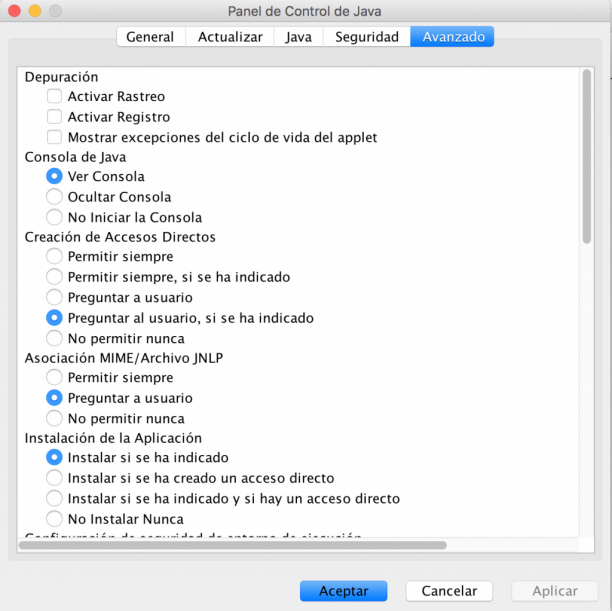Click the Consola de Java heading
Screen dimensions: 612x611
coord(75,157)
